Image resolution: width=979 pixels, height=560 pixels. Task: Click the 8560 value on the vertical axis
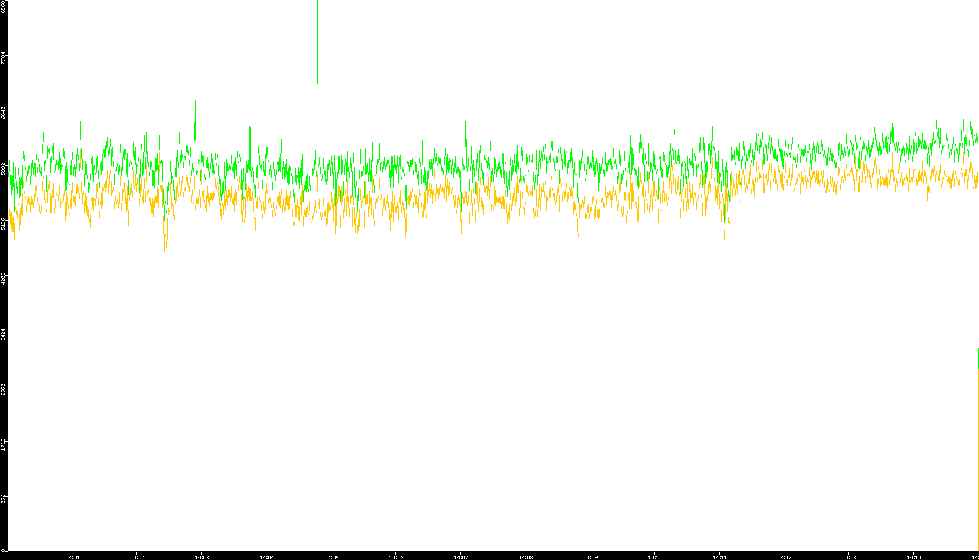point(3,6)
